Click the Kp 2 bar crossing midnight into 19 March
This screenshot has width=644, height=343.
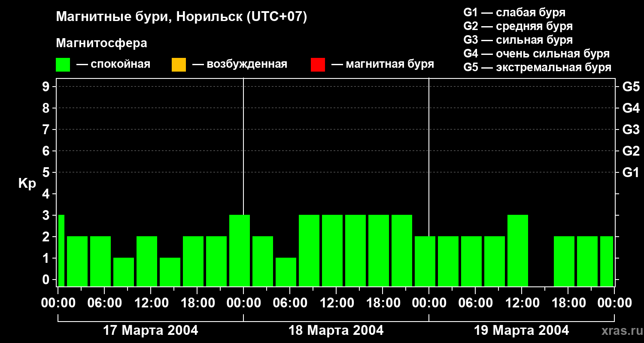[x=425, y=261]
